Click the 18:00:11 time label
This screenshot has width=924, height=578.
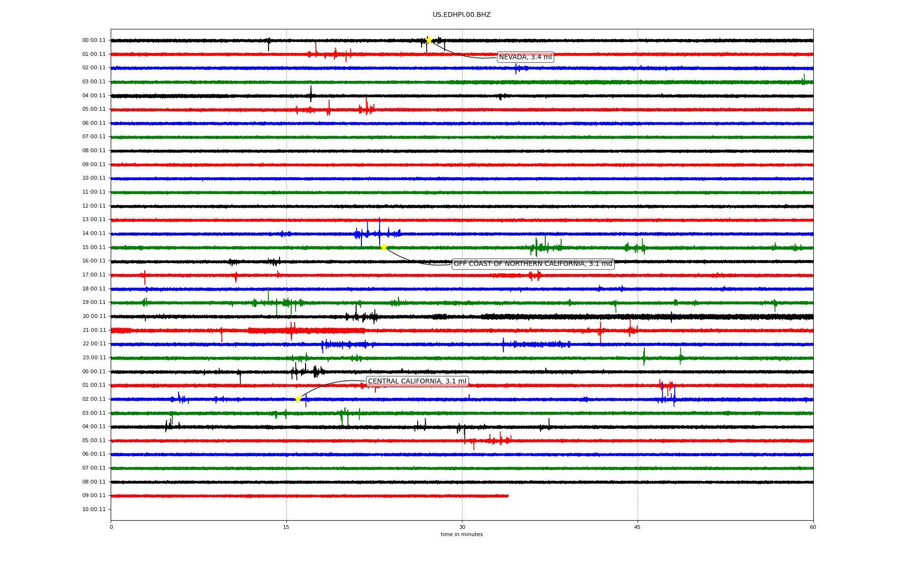[94, 289]
